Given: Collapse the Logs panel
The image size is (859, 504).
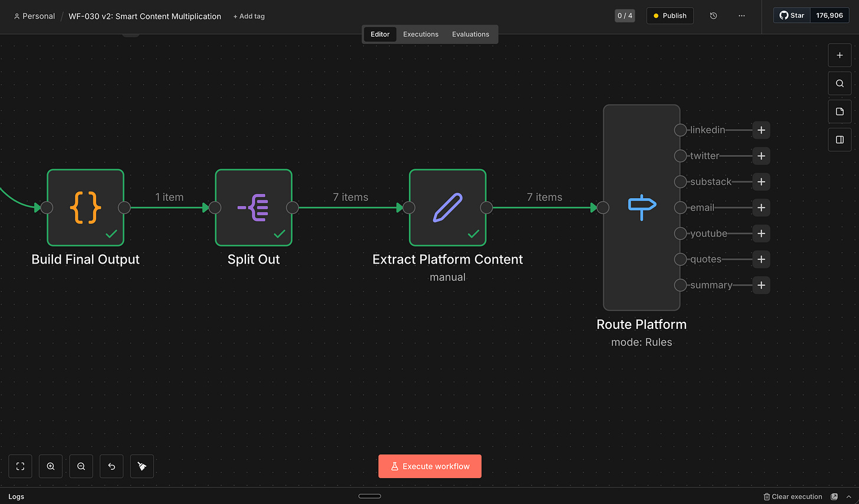Looking at the screenshot, I should point(848,496).
